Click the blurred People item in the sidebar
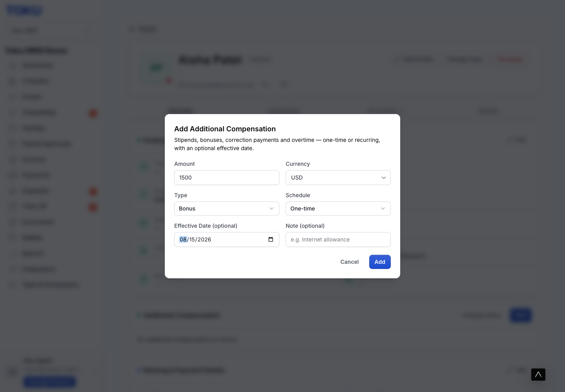The width and height of the screenshot is (565, 392). coord(31,97)
